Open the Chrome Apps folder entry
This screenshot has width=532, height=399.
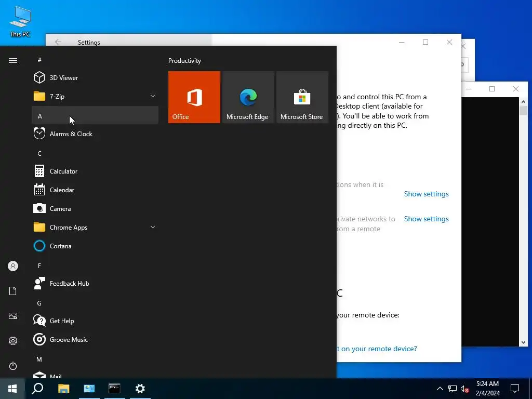95,228
